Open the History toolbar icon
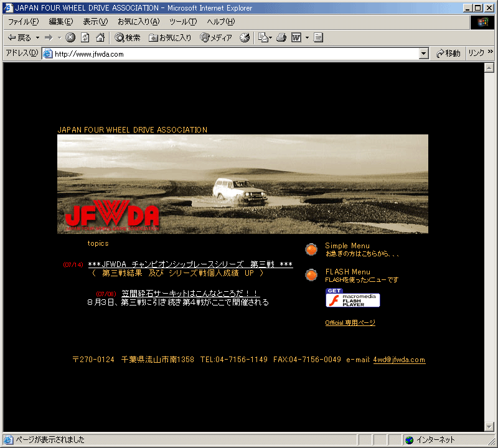Viewport: 498px width, 448px height. pyautogui.click(x=245, y=38)
